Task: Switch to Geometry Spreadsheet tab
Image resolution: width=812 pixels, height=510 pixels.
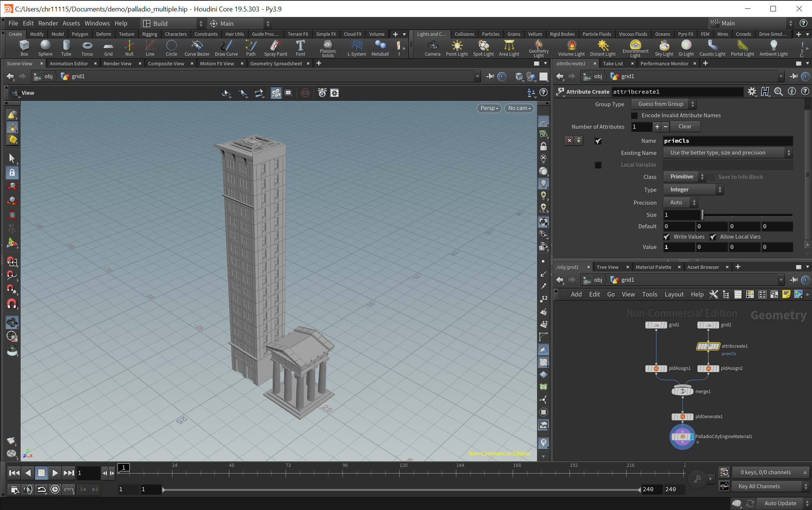Action: tap(276, 63)
